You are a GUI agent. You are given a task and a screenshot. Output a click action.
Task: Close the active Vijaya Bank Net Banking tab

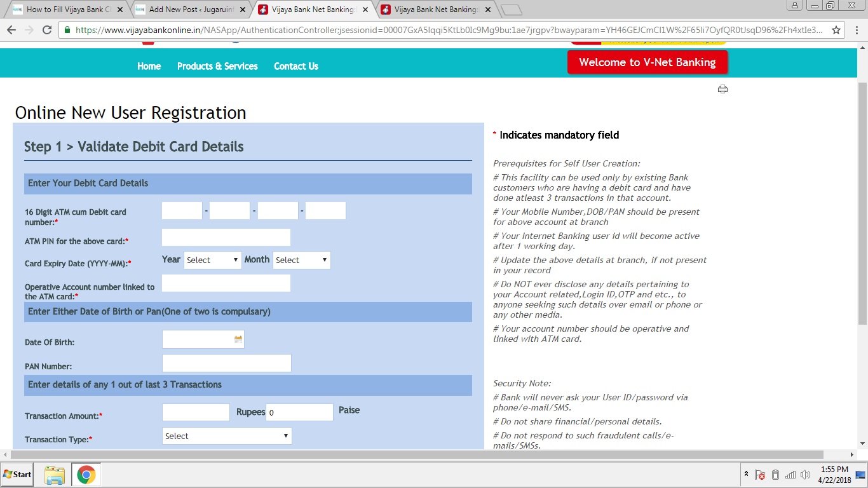pyautogui.click(x=365, y=10)
